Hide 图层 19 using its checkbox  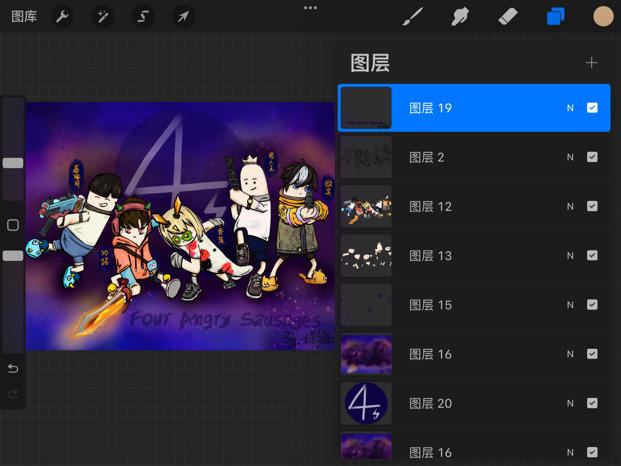(592, 108)
